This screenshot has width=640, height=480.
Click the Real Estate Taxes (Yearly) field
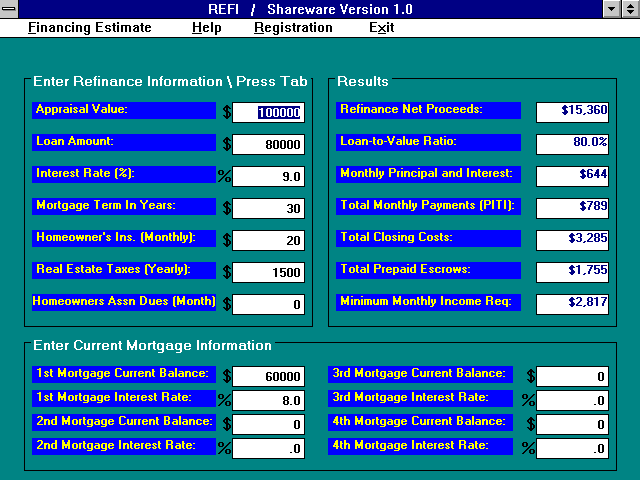268,273
